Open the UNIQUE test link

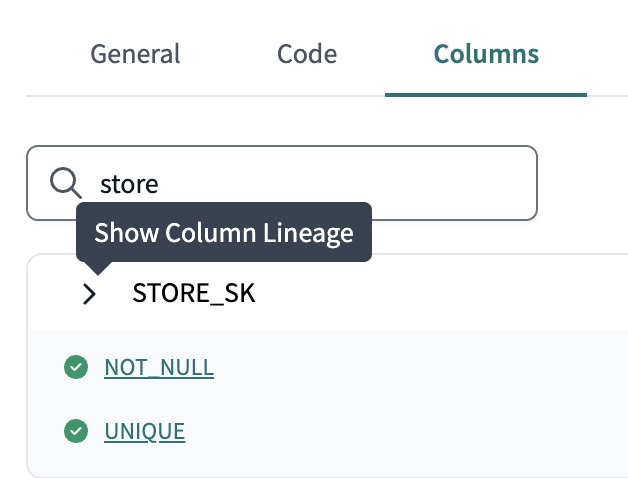(x=144, y=432)
